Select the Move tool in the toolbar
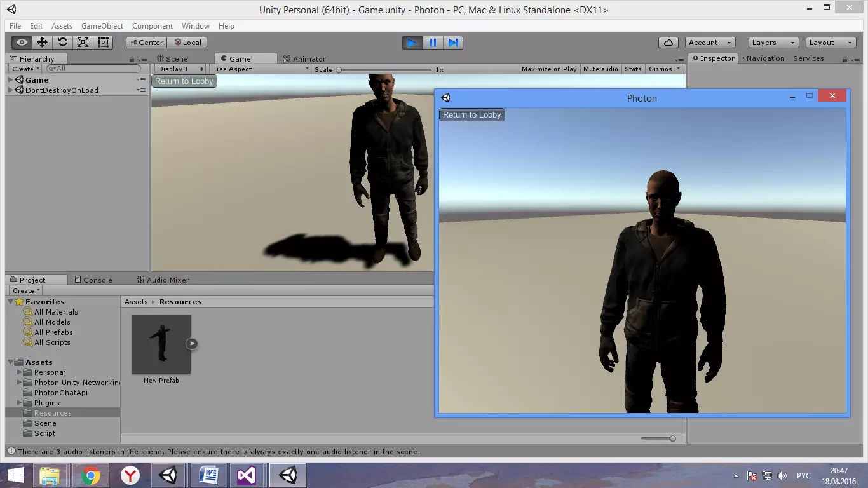 point(42,43)
